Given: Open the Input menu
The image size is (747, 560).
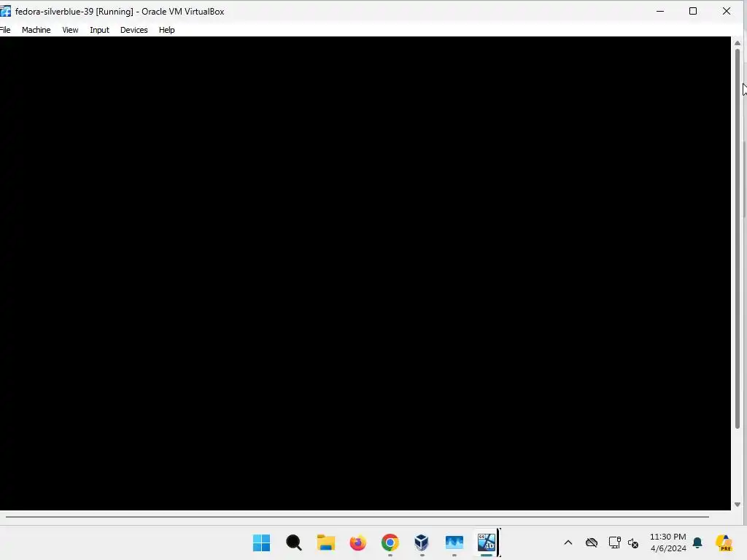Looking at the screenshot, I should [x=99, y=30].
